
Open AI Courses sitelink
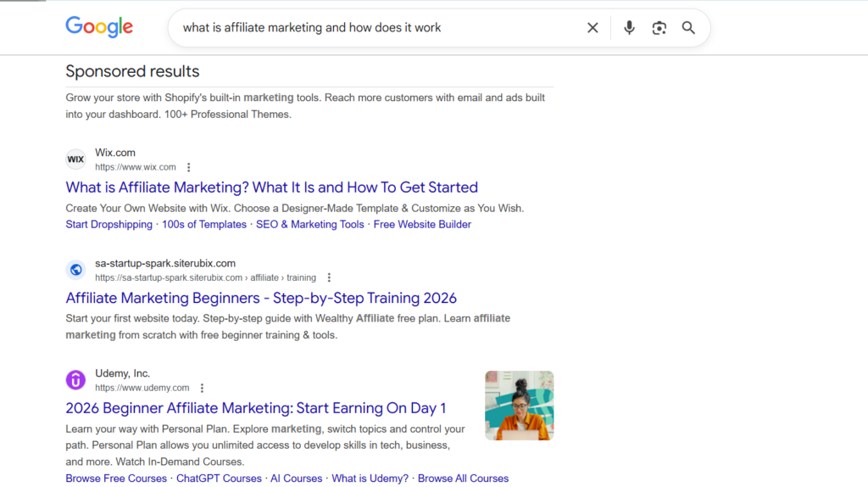(296, 479)
